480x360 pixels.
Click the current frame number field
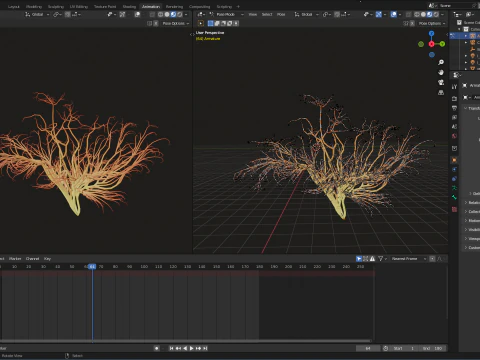(x=368, y=348)
